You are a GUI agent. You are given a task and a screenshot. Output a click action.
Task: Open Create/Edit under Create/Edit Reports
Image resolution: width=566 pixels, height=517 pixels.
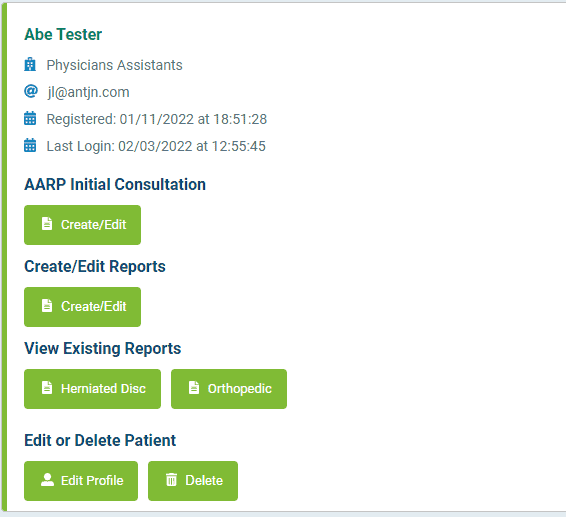pos(82,307)
